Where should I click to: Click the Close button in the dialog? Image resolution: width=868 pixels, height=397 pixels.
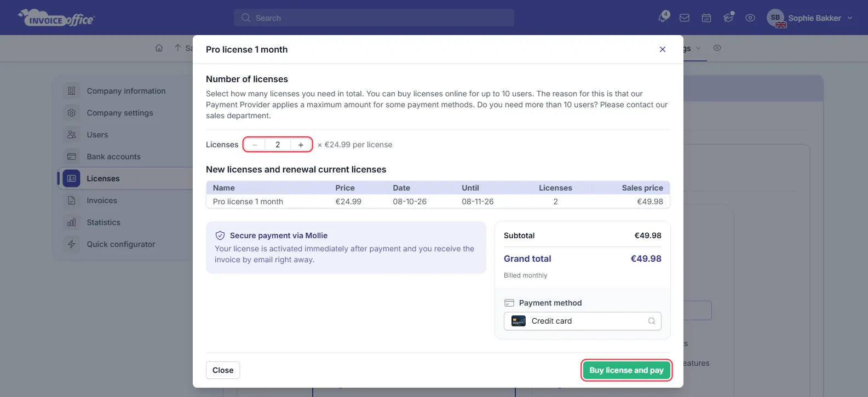point(223,370)
